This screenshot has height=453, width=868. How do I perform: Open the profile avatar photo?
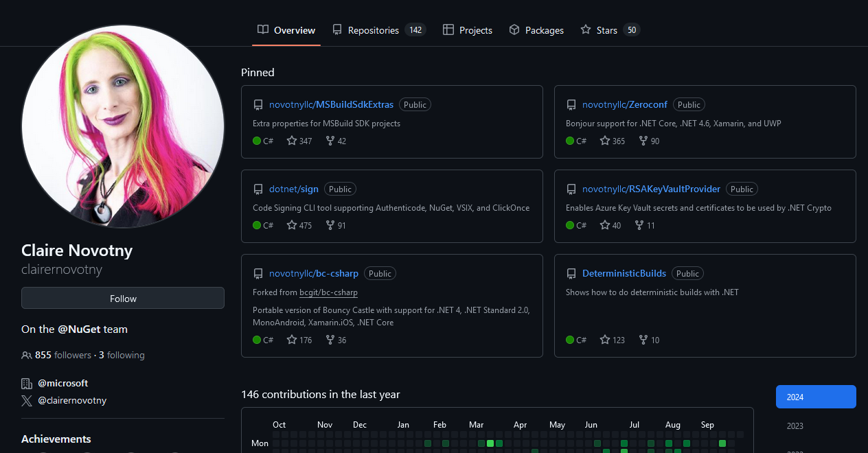point(123,126)
